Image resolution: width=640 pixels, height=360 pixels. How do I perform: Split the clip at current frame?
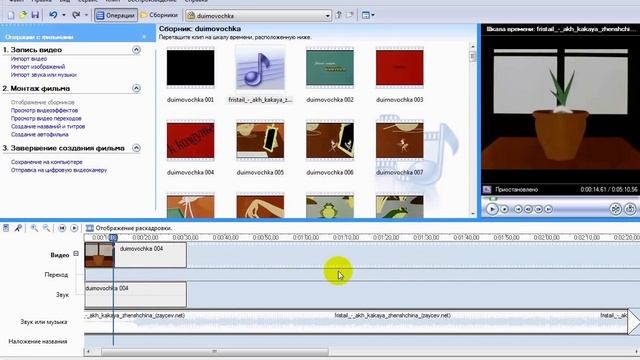(x=616, y=209)
